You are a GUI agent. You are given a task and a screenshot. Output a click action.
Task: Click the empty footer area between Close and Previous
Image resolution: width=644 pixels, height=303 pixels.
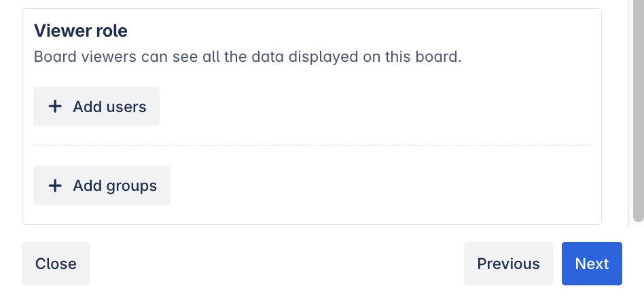[272, 264]
